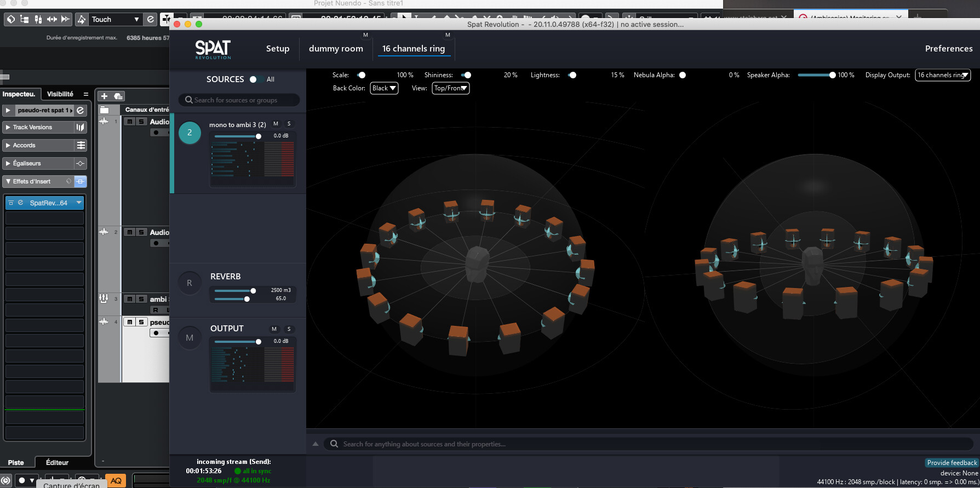Open the Visibilité tab
Screen dimensions: 980x488
click(60, 94)
